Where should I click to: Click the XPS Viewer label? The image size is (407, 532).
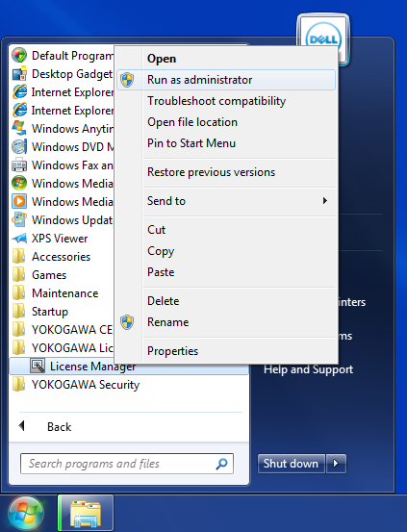60,239
